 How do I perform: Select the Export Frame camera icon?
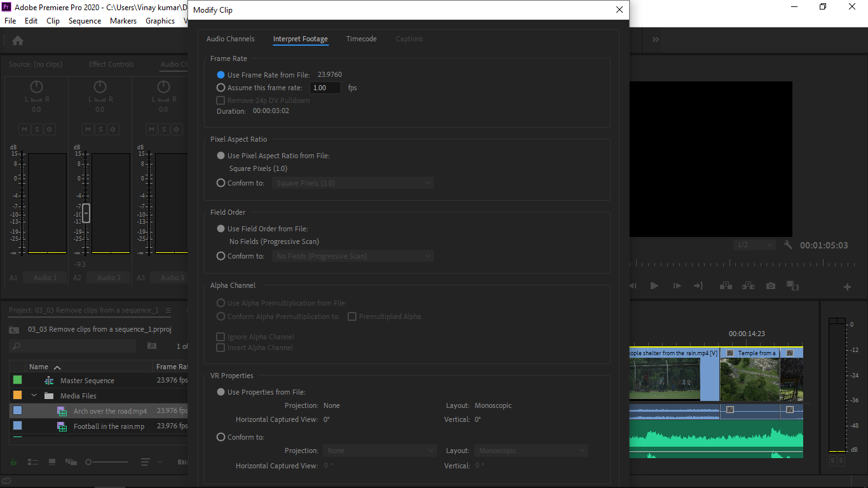coord(770,285)
